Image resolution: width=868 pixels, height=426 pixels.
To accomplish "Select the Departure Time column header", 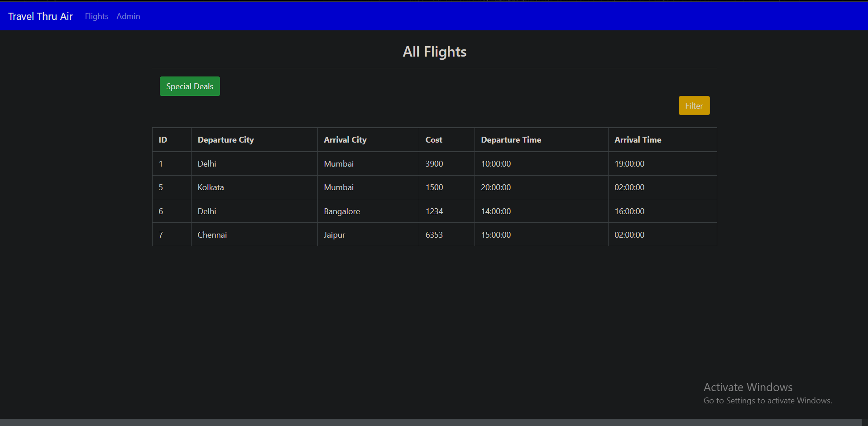I will pyautogui.click(x=541, y=140).
